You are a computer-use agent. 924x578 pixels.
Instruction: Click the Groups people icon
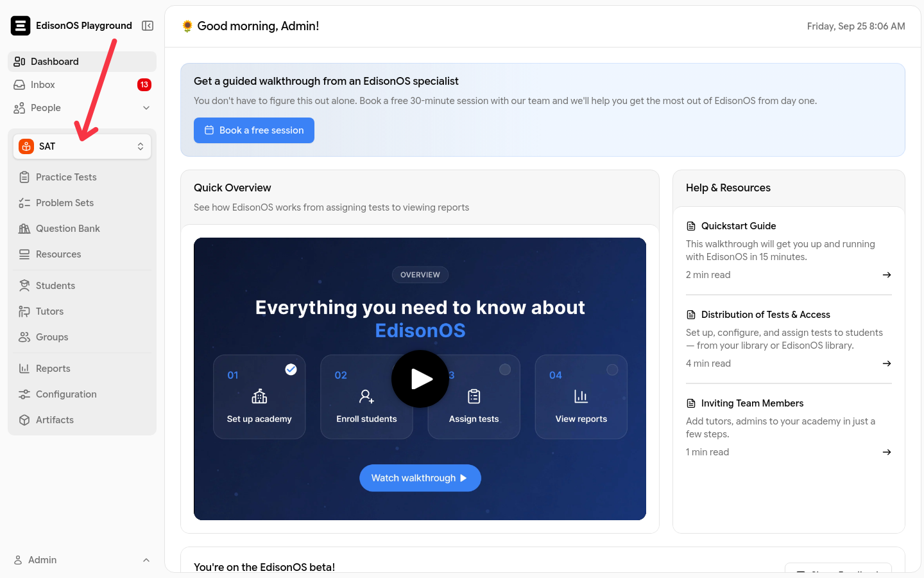24,337
